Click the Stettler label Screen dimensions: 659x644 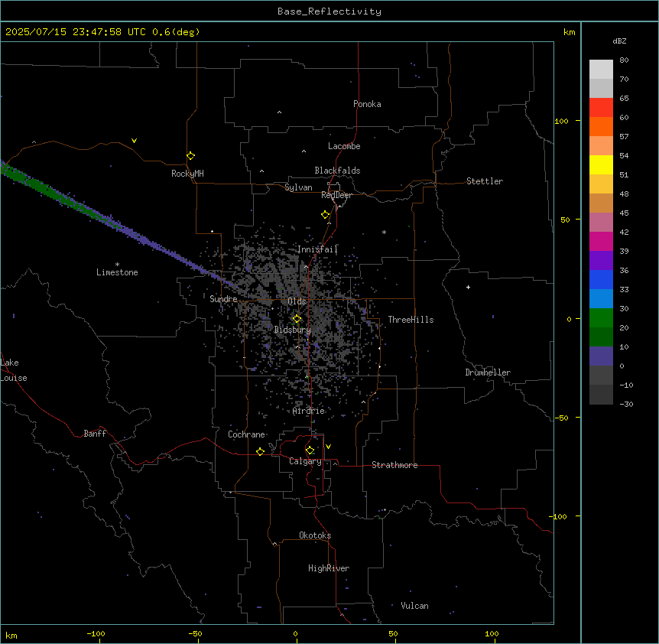[485, 181]
